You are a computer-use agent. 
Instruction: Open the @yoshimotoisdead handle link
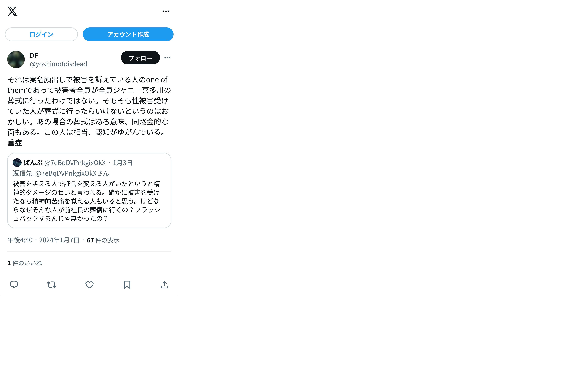coord(58,64)
